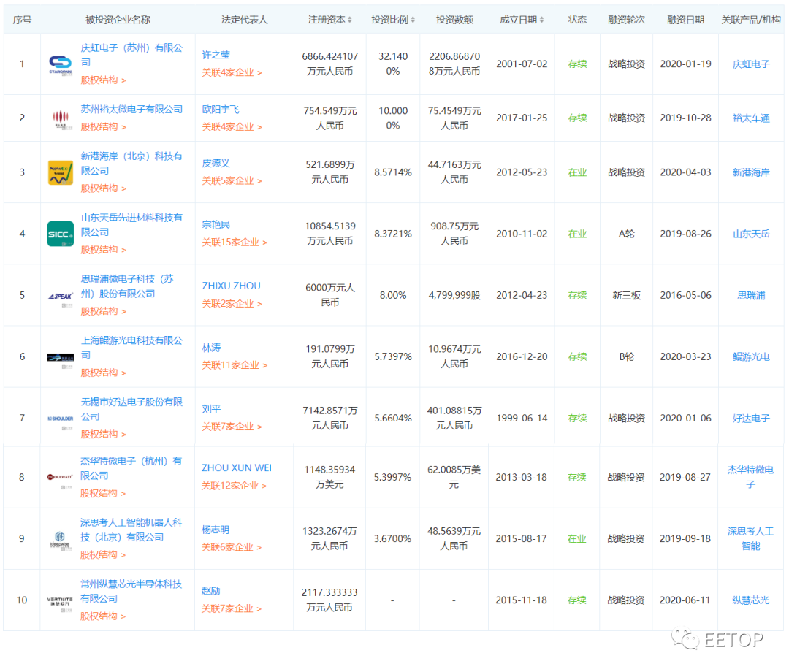Show 关联2家企业 for ZHIXU ZHOU
This screenshot has height=672, width=789.
pyautogui.click(x=232, y=304)
